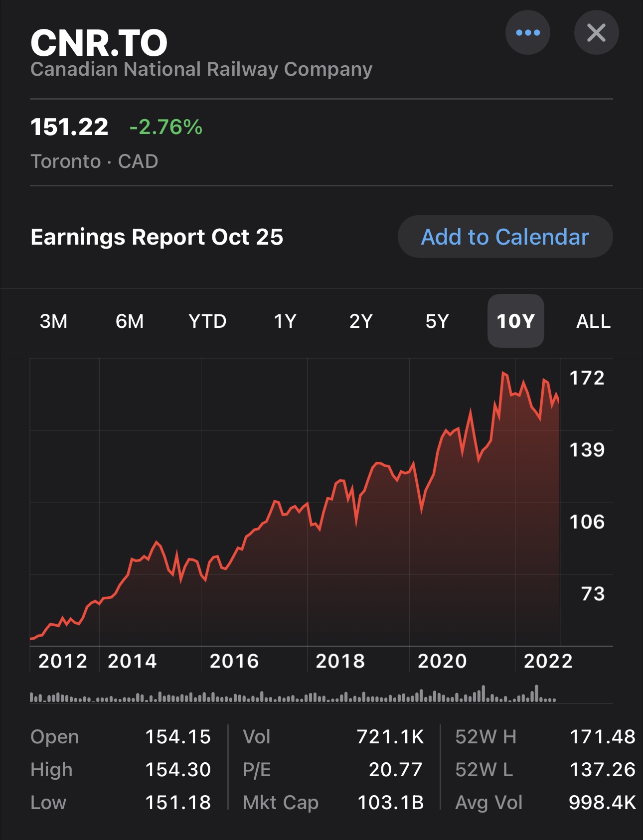
Task: Show the 5Y price chart
Action: [x=437, y=321]
